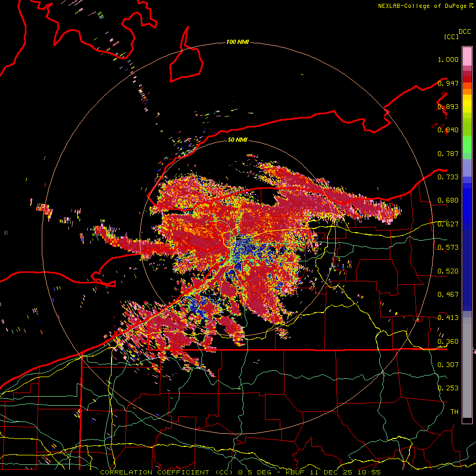Select the 0.893 scale value
Image resolution: width=476 pixels, height=476 pixels.
448,106
